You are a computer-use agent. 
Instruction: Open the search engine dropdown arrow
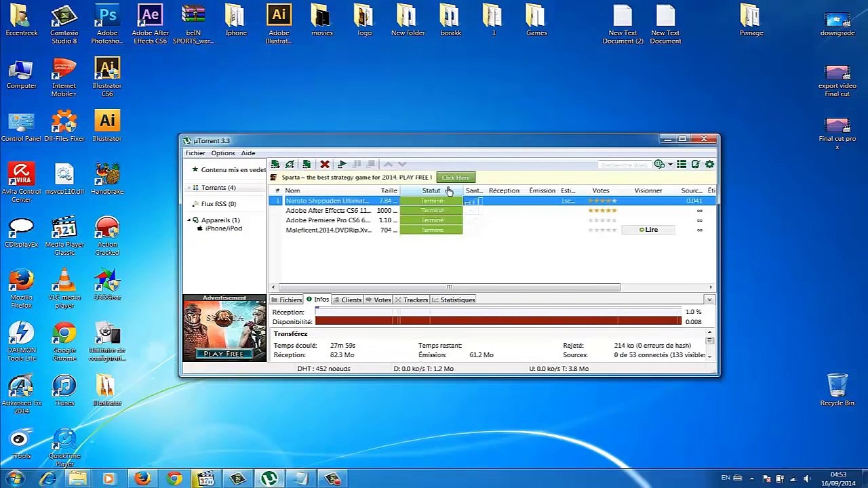coord(670,164)
